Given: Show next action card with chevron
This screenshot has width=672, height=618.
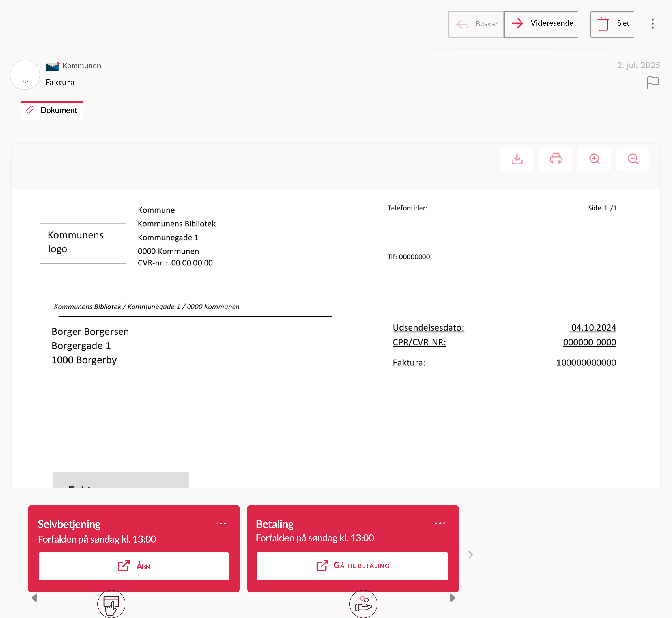Looking at the screenshot, I should [x=471, y=555].
